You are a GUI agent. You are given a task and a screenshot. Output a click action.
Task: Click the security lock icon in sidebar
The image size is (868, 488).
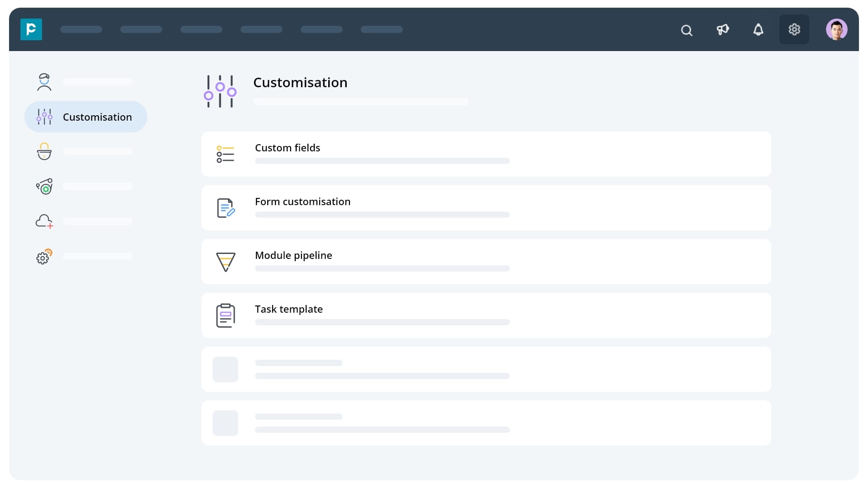point(44,152)
